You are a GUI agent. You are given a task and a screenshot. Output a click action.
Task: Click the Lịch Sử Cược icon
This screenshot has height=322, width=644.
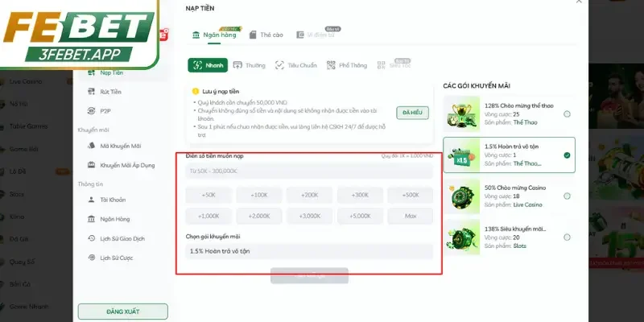click(92, 258)
